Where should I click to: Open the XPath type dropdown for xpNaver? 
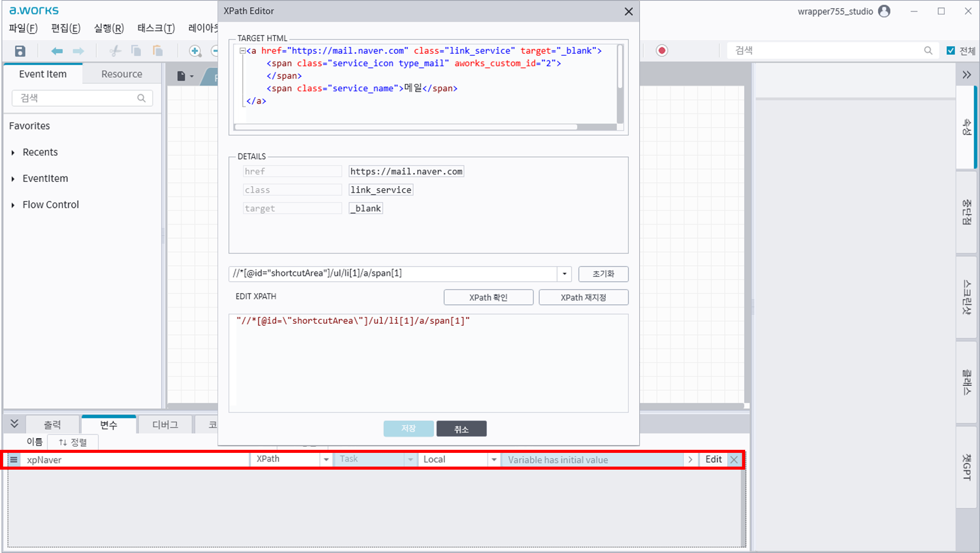(326, 459)
